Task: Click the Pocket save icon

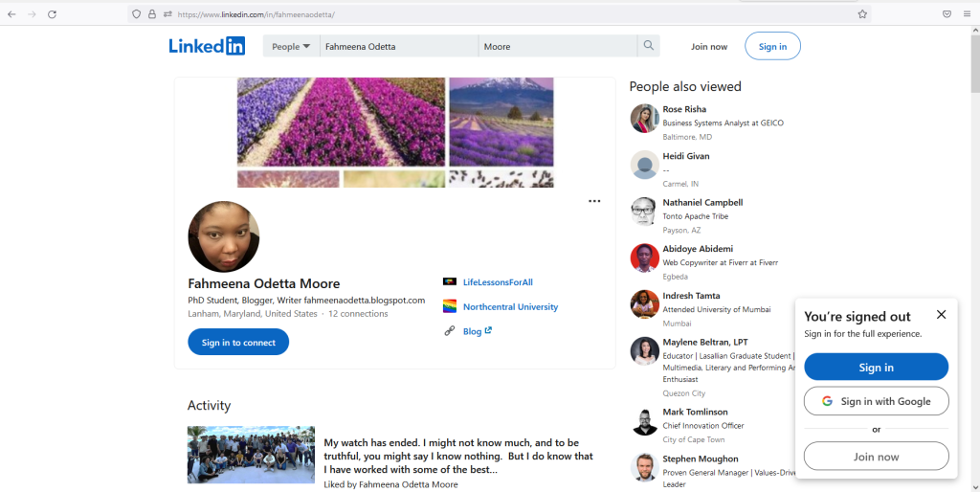Action: pos(947,14)
